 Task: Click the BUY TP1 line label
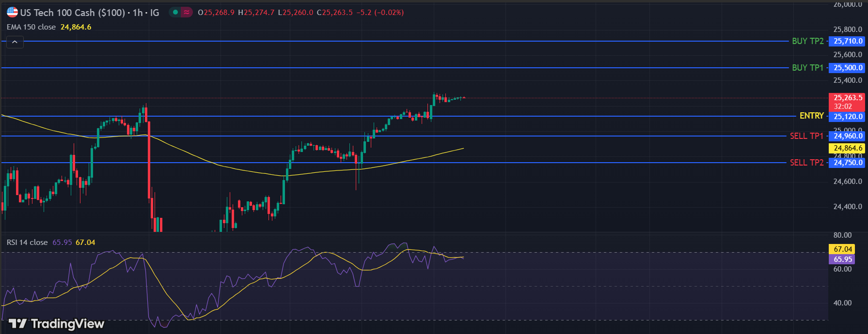[x=807, y=68]
